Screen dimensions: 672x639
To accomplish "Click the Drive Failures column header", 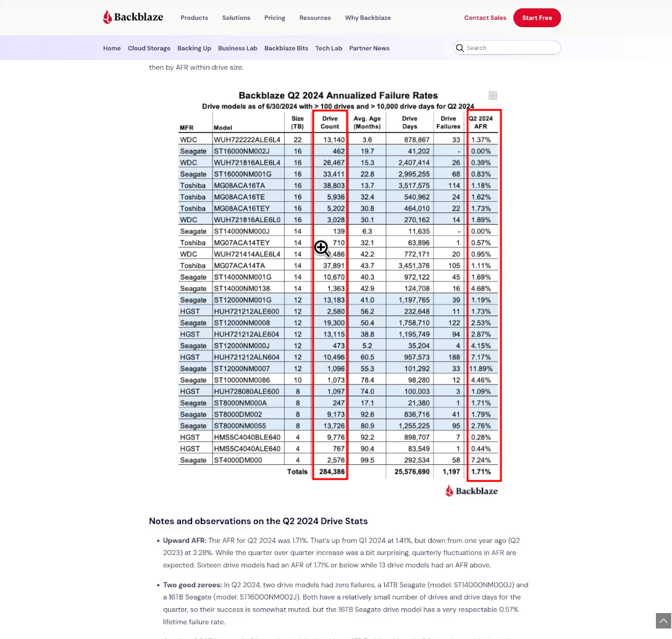I will (x=448, y=122).
